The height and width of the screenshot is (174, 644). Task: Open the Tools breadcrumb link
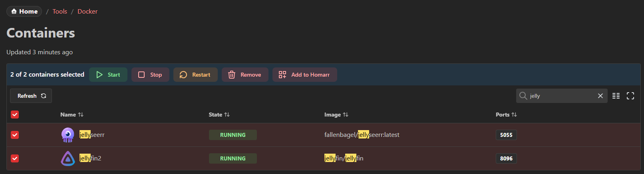[60, 11]
